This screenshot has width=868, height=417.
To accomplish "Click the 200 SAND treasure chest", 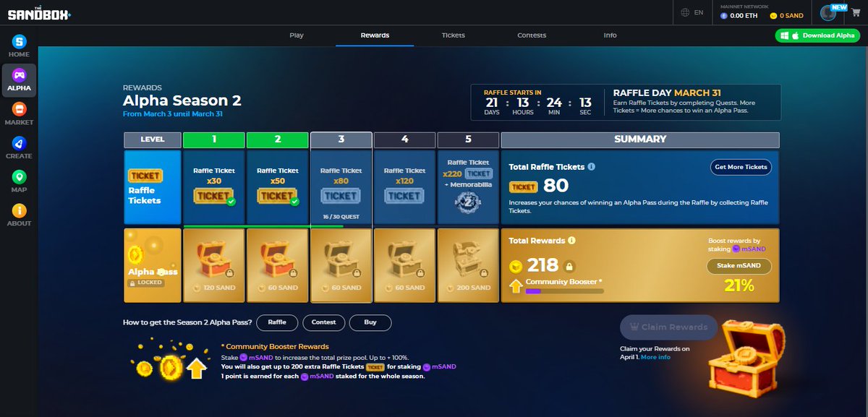I will click(468, 265).
